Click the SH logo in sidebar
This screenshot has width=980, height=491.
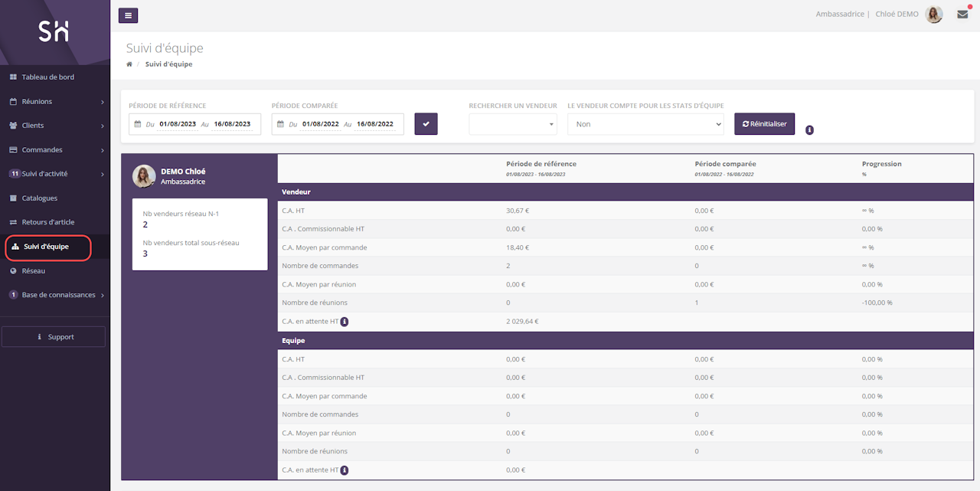tap(54, 31)
